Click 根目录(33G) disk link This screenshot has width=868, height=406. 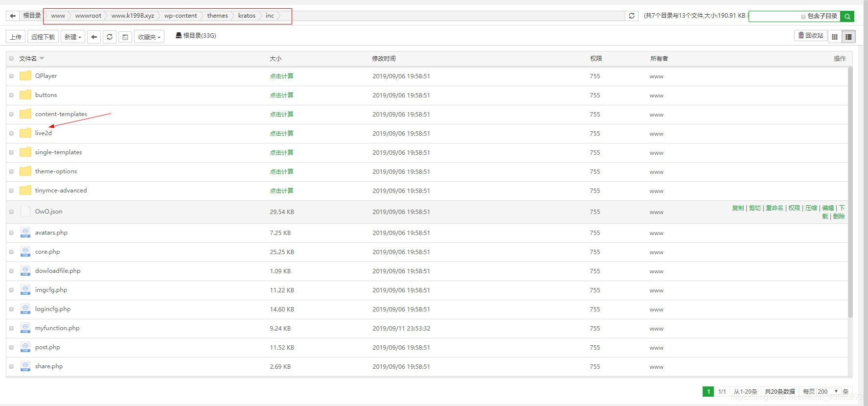[196, 35]
